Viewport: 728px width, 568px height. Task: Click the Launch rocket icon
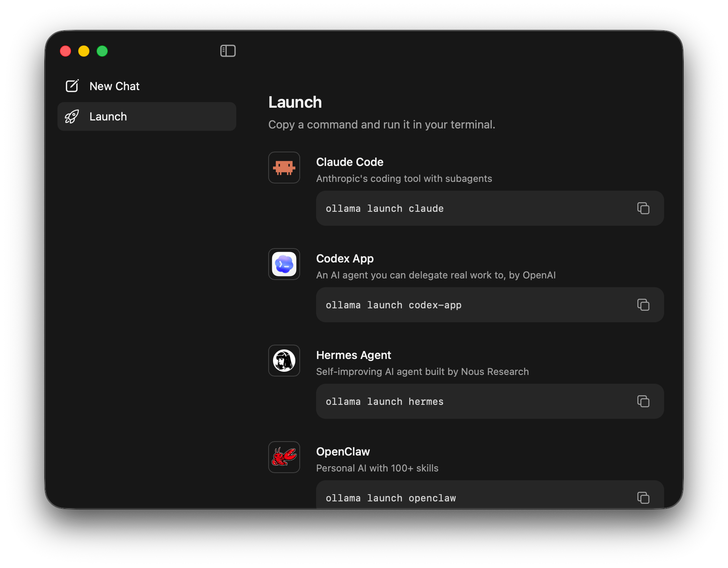click(x=72, y=116)
